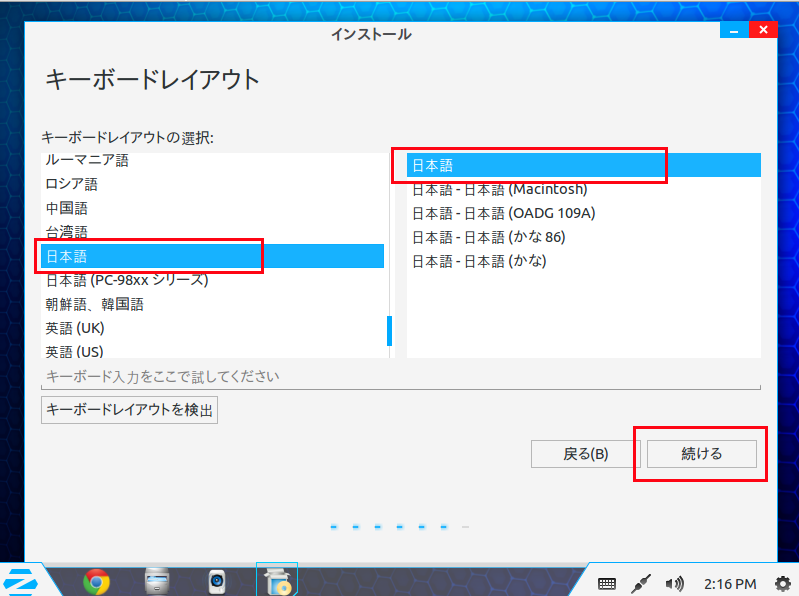The height and width of the screenshot is (596, 799).
Task: Click キーボードレイアウトを検出 button
Action: click(129, 410)
